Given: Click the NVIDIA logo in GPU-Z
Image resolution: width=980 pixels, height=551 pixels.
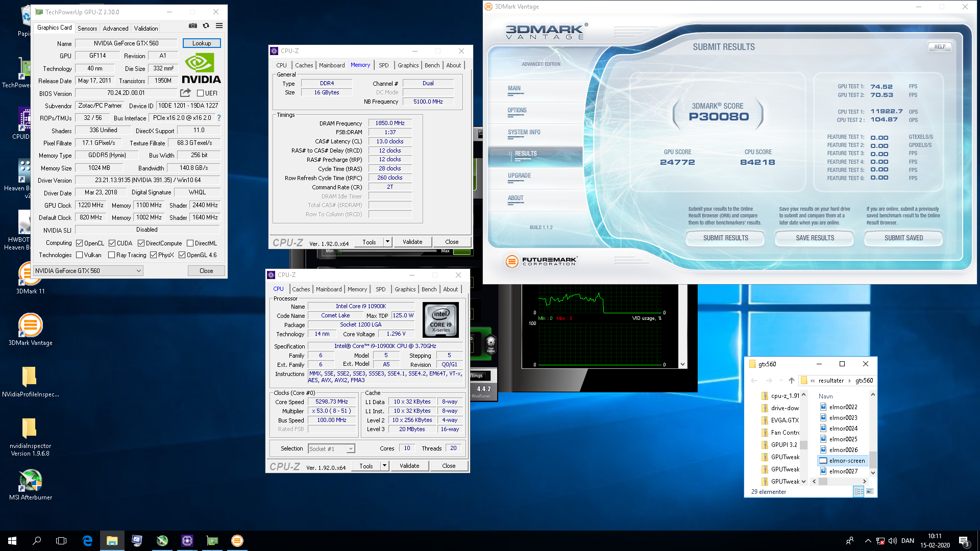Looking at the screenshot, I should point(201,69).
